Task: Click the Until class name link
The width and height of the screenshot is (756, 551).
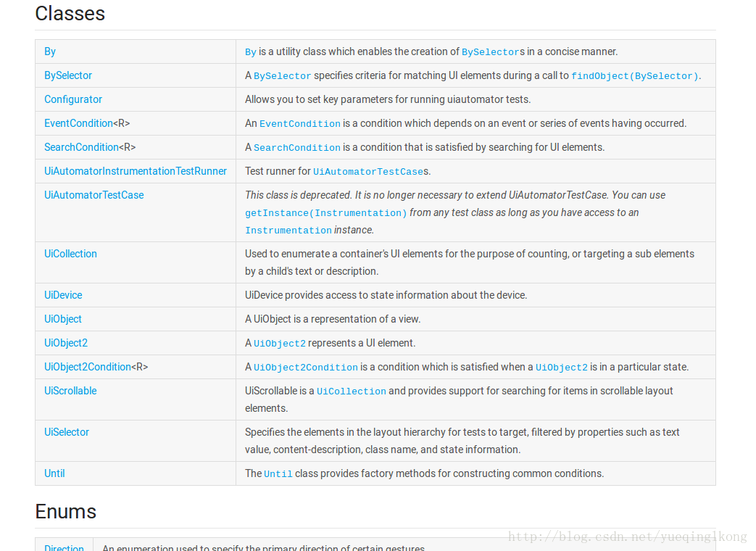Action: [54, 473]
